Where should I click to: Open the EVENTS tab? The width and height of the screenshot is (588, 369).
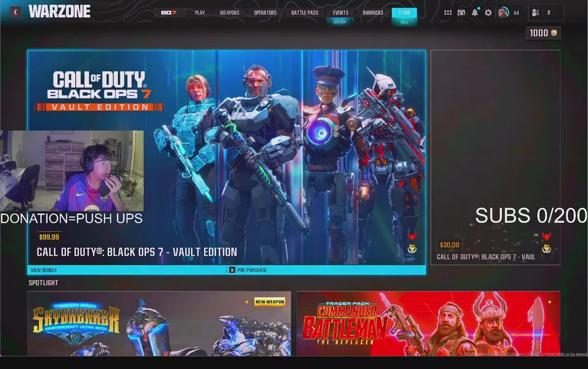341,13
